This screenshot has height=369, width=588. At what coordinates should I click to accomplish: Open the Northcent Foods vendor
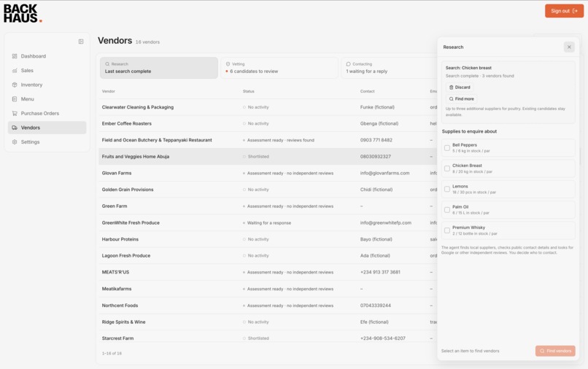[x=268, y=306]
